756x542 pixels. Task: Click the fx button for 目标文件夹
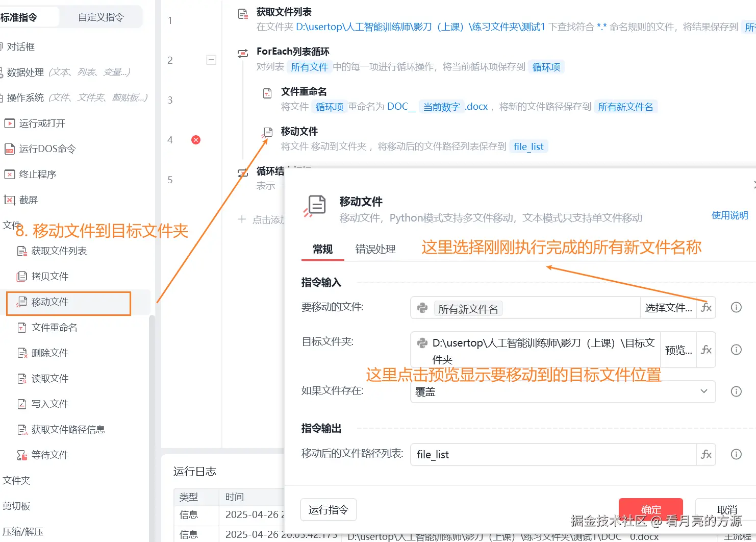pyautogui.click(x=706, y=350)
